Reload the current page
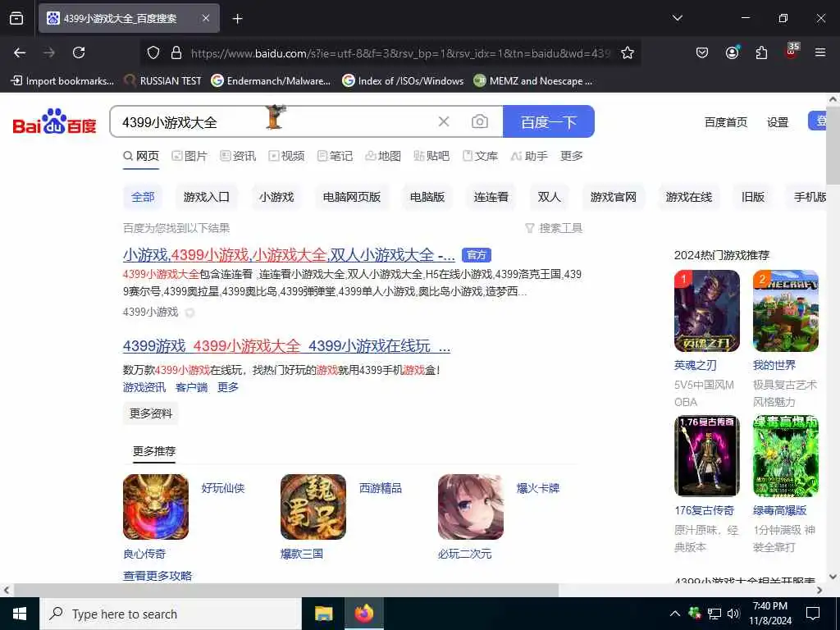Screen dimensions: 840x630 pos(79,52)
